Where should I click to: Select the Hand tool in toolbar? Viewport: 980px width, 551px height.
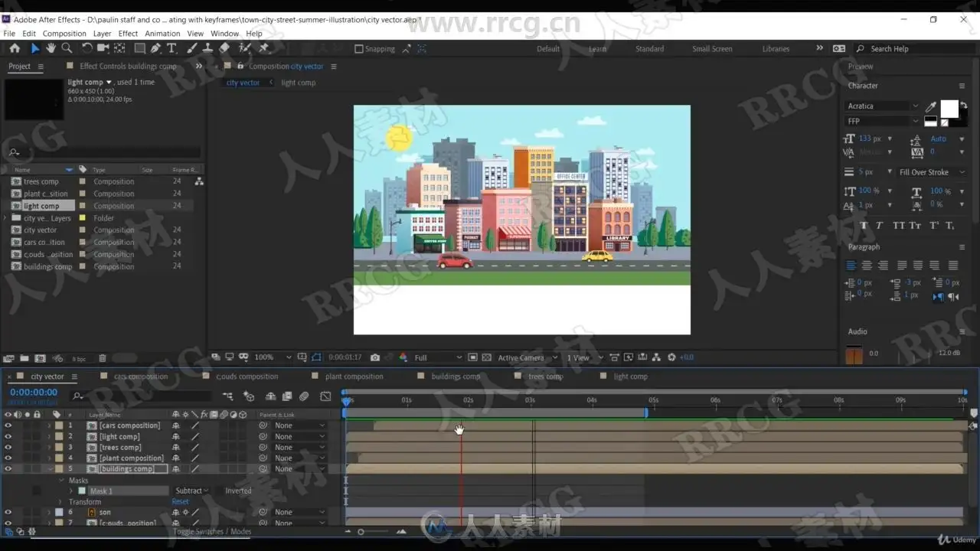pos(51,48)
